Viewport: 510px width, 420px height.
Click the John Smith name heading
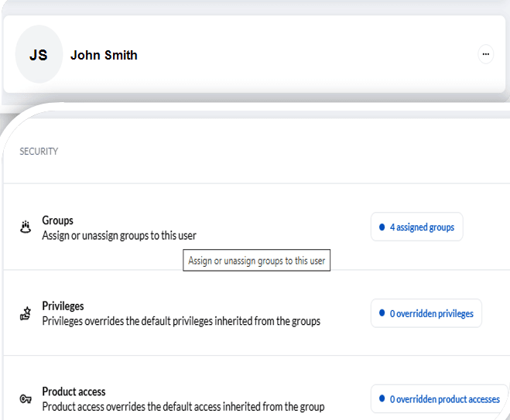(104, 55)
